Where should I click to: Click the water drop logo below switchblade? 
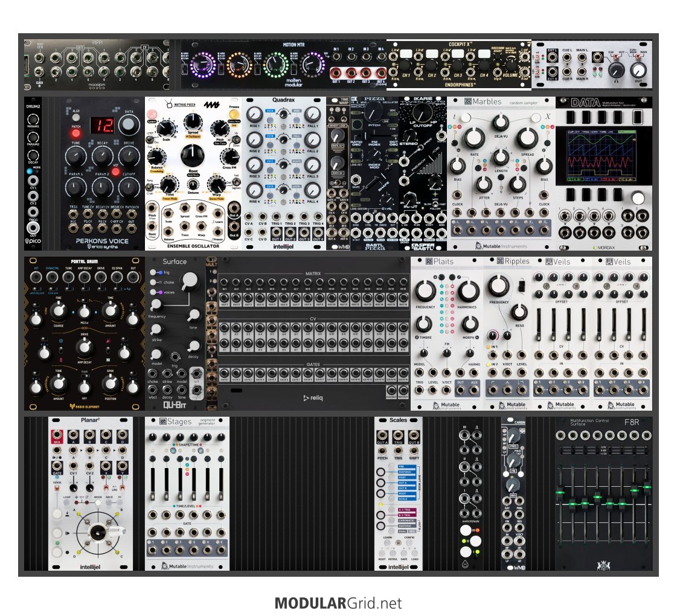pos(466,564)
